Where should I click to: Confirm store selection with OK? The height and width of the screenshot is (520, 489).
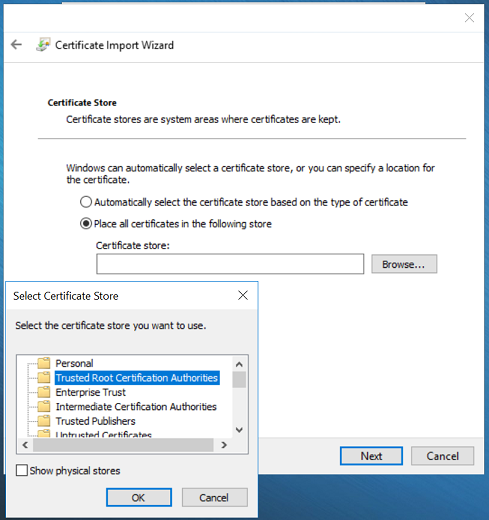[139, 497]
